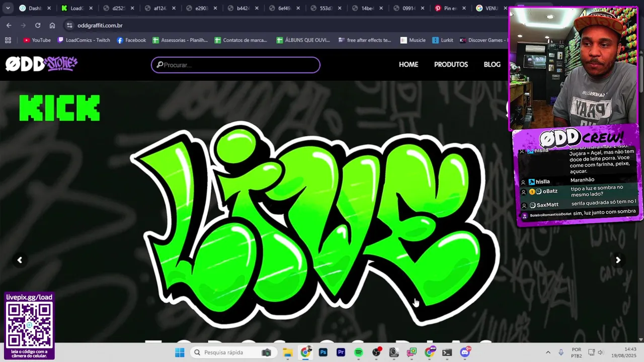Image resolution: width=644 pixels, height=362 pixels.
Task: Open the terminal app in taskbar
Action: point(447,352)
